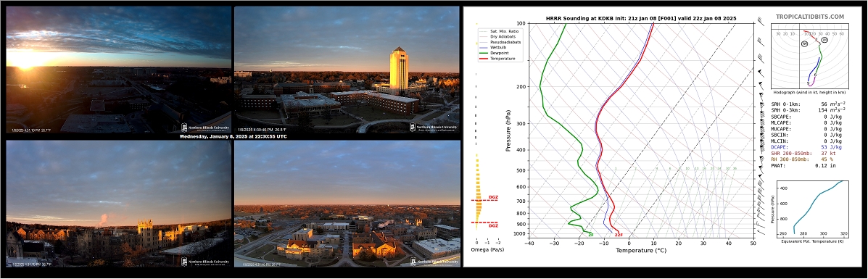This screenshot has width=868, height=279.
Task: Select the Dewpoint legend entry
Action: point(495,53)
